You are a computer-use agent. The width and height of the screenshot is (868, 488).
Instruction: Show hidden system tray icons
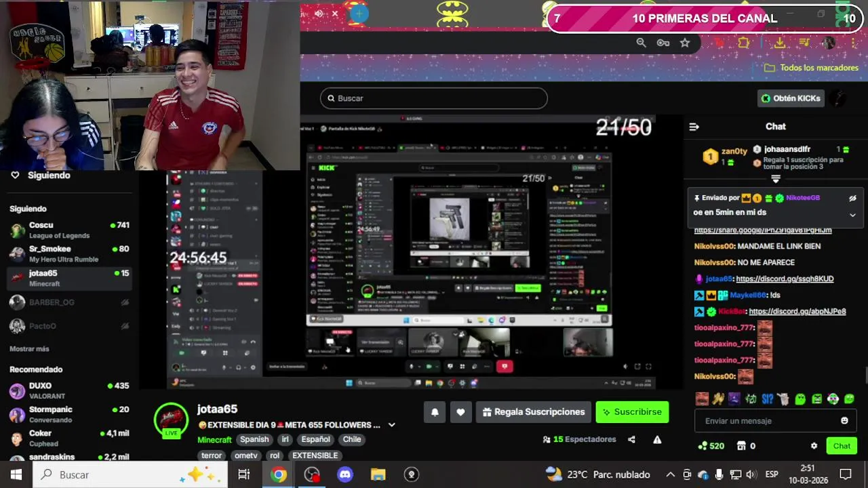[670, 474]
